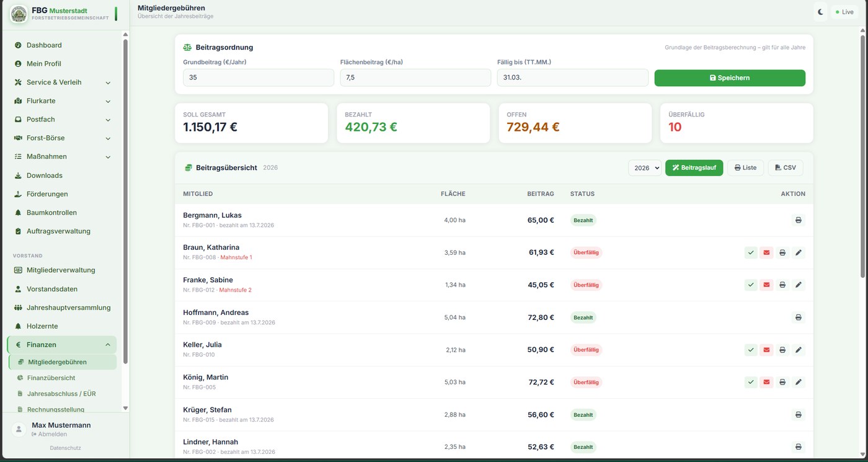Send reminder mail to Keller, Julia

click(766, 350)
